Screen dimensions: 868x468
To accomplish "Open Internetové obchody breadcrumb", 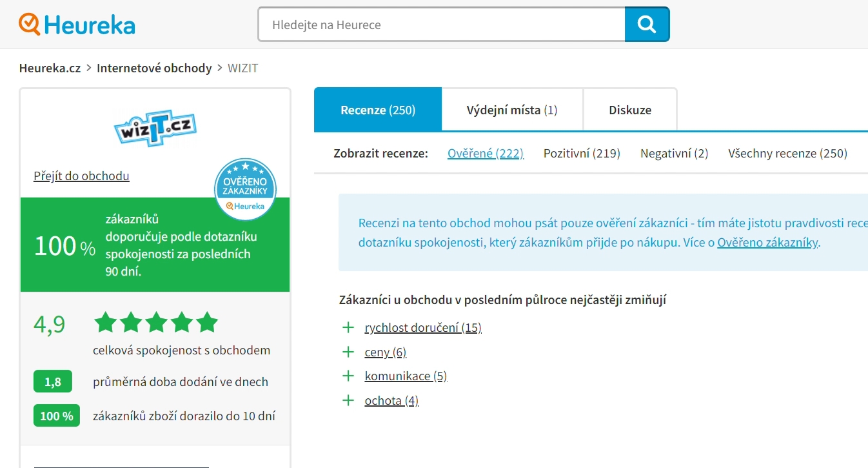I will click(x=154, y=68).
